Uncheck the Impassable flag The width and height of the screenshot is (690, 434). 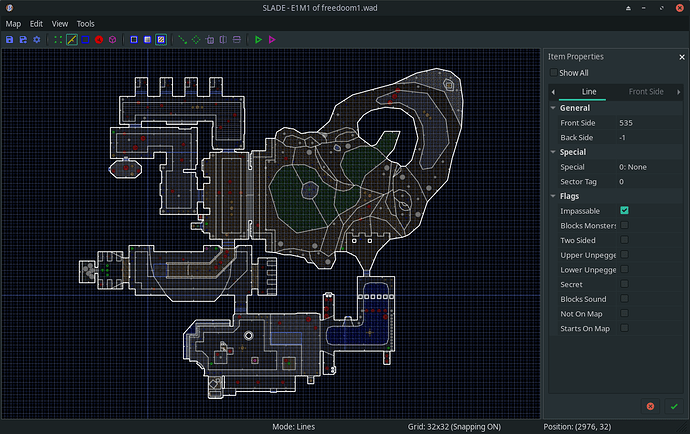[624, 211]
